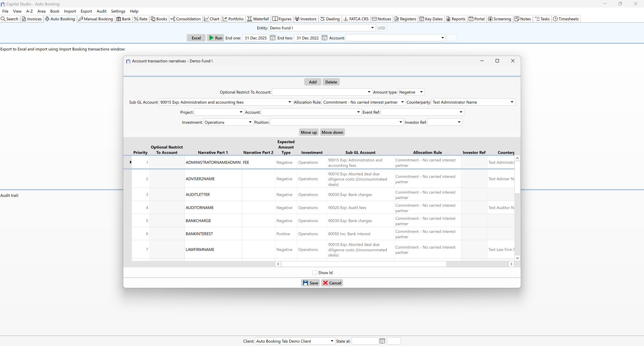Select the BANKINTEREST narrative row

pyautogui.click(x=199, y=234)
